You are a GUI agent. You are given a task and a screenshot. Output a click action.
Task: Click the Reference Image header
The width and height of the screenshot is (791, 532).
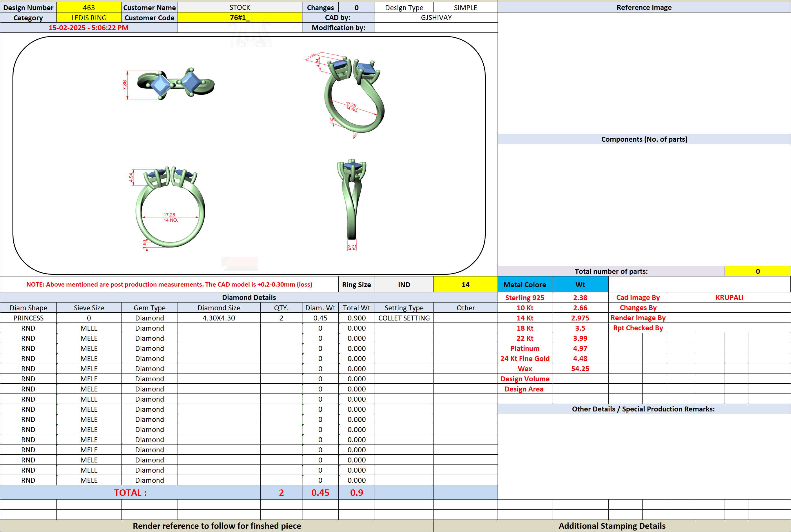[644, 8]
